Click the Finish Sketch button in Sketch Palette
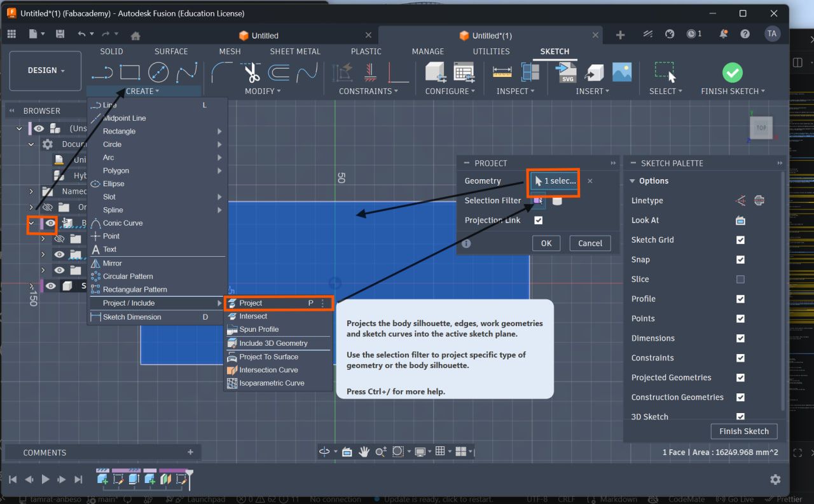Screen dimensions: 814x504 (744, 432)
